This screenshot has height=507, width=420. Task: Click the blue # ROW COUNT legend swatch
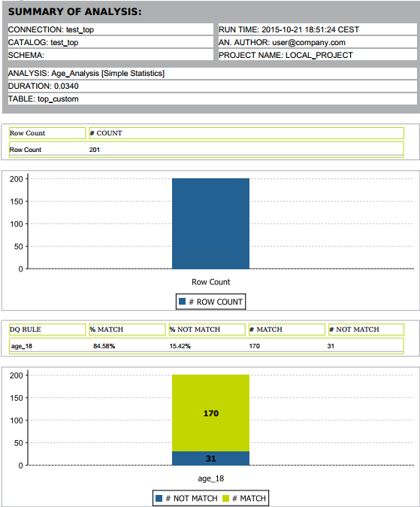click(x=183, y=302)
